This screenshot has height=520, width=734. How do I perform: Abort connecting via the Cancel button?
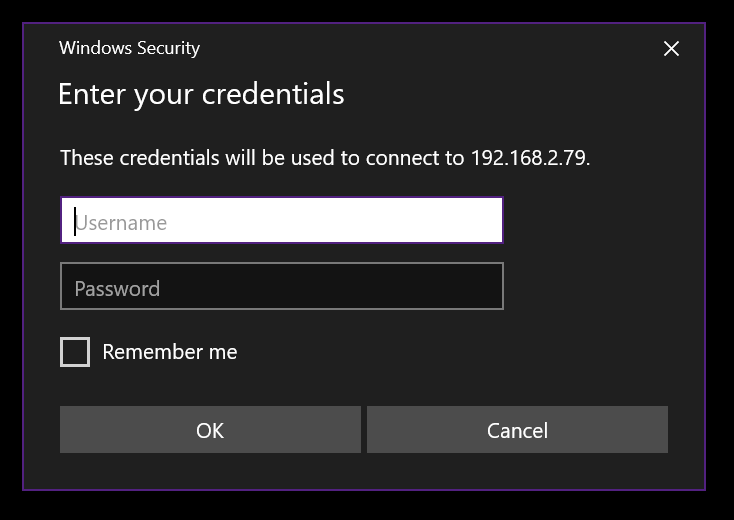point(517,430)
